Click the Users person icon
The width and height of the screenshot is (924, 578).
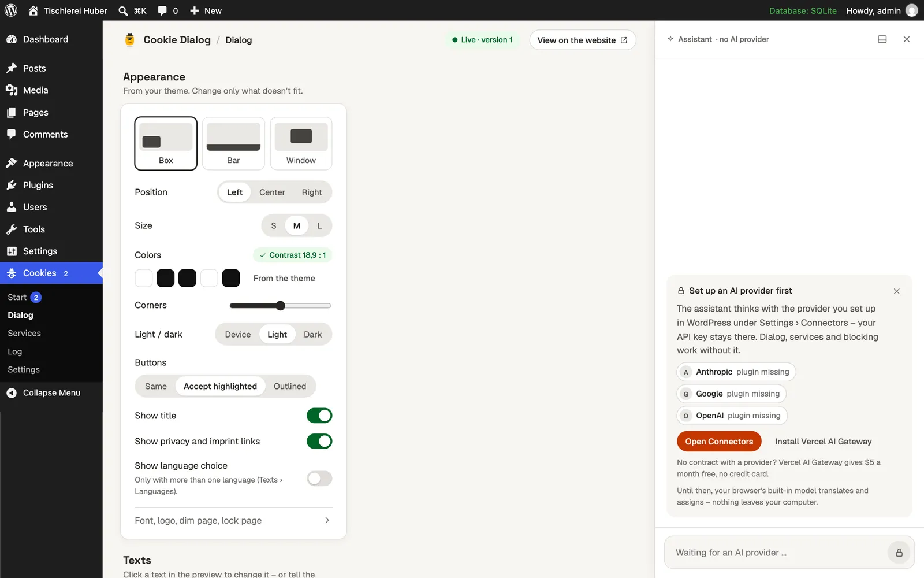tap(12, 207)
